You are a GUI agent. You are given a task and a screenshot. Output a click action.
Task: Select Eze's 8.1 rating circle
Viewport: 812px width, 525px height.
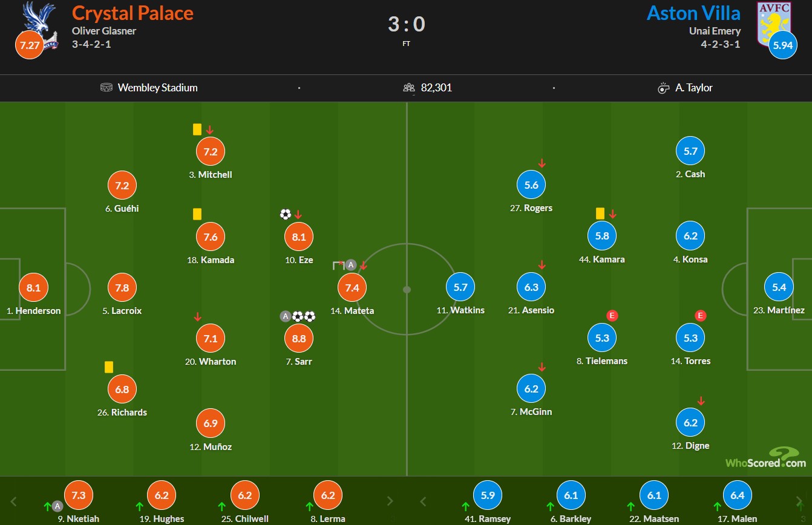[299, 237]
